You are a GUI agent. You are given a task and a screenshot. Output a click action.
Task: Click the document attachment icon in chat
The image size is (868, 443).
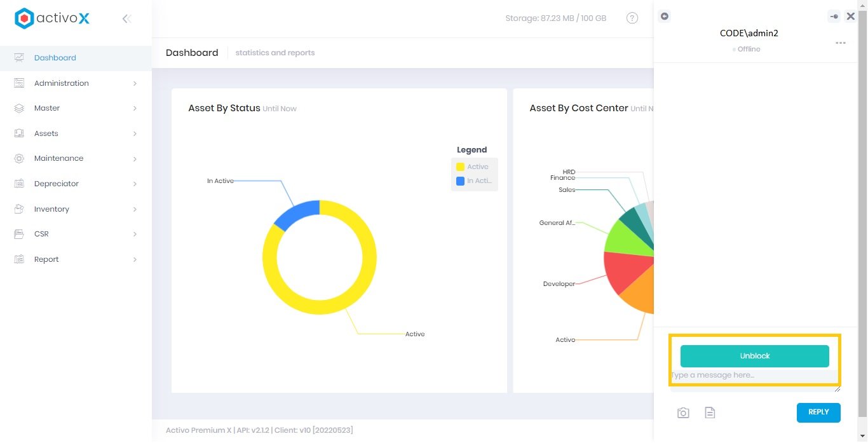point(710,413)
